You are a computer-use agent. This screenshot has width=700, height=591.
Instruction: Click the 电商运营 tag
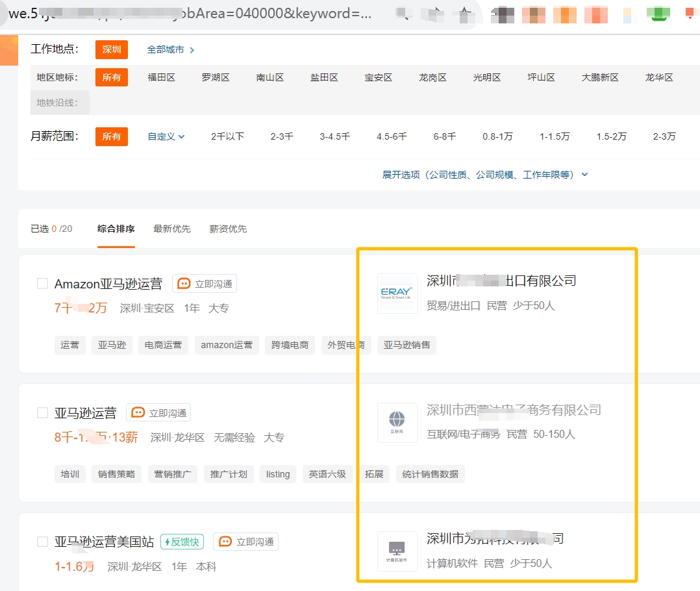coord(164,345)
